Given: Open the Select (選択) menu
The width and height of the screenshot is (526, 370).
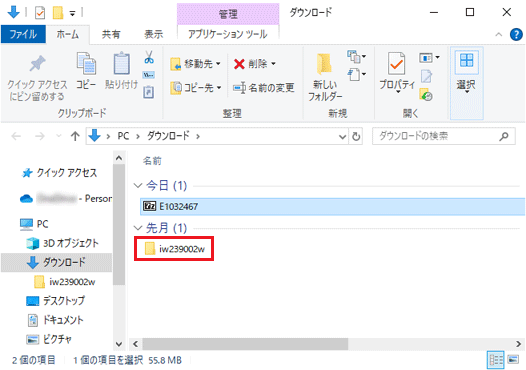Looking at the screenshot, I should coord(466,83).
